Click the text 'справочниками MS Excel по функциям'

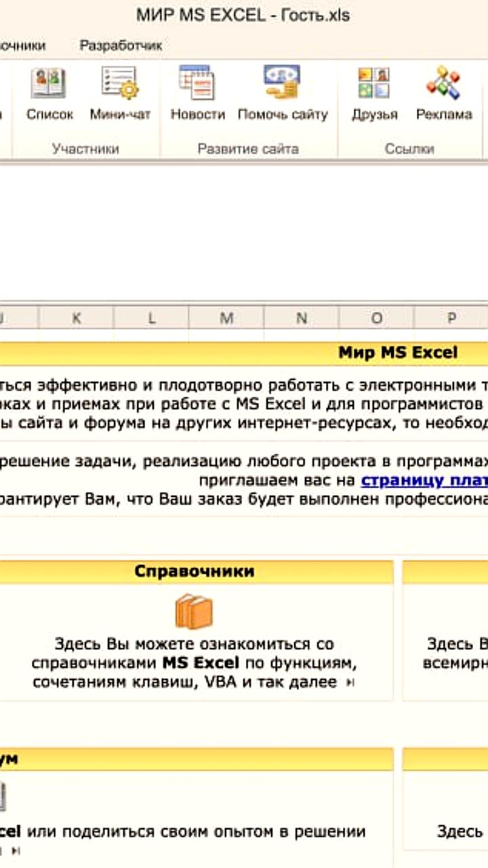195,663
